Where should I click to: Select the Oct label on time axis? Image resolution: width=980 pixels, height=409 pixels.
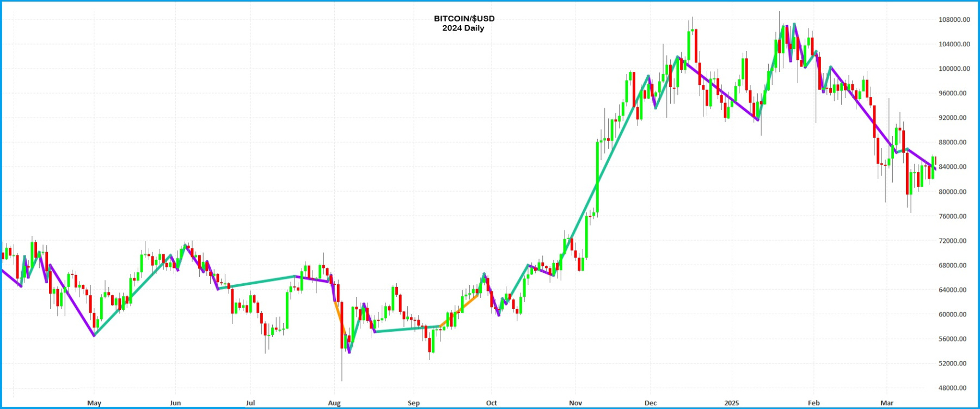[492, 403]
